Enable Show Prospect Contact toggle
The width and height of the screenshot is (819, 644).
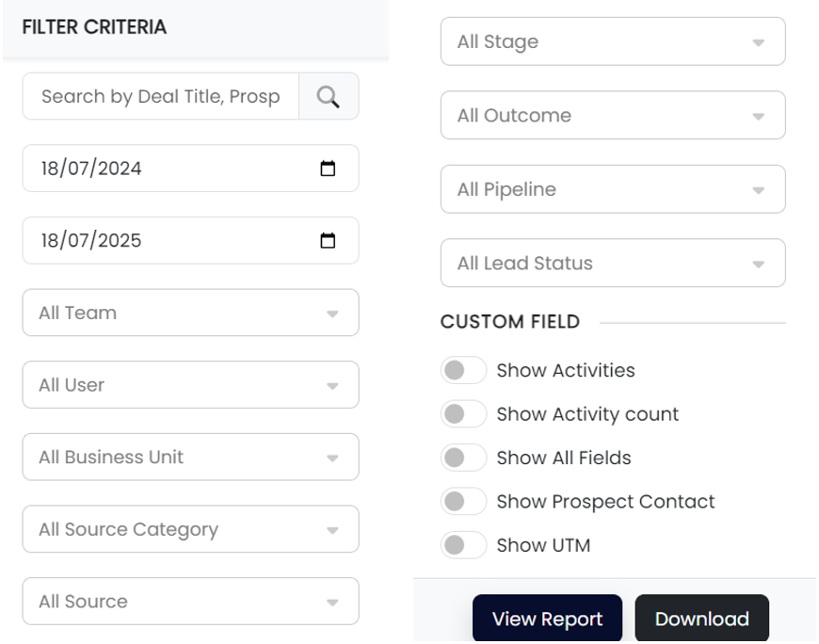click(x=463, y=501)
